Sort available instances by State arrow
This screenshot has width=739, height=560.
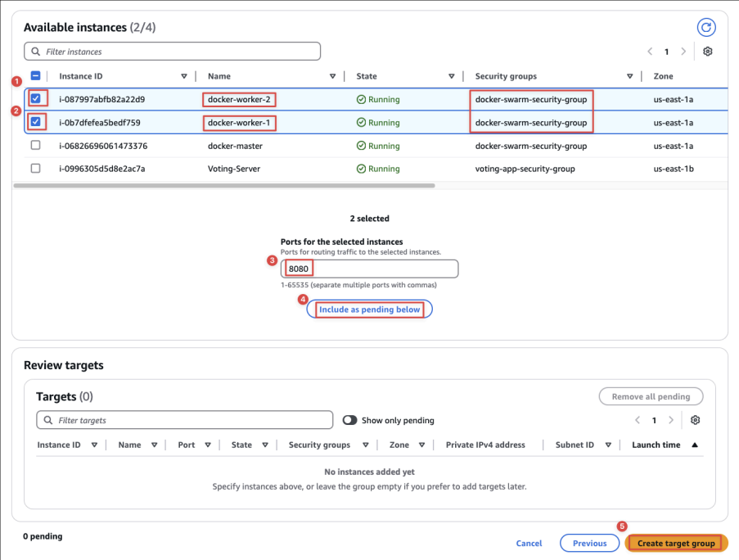tap(452, 76)
